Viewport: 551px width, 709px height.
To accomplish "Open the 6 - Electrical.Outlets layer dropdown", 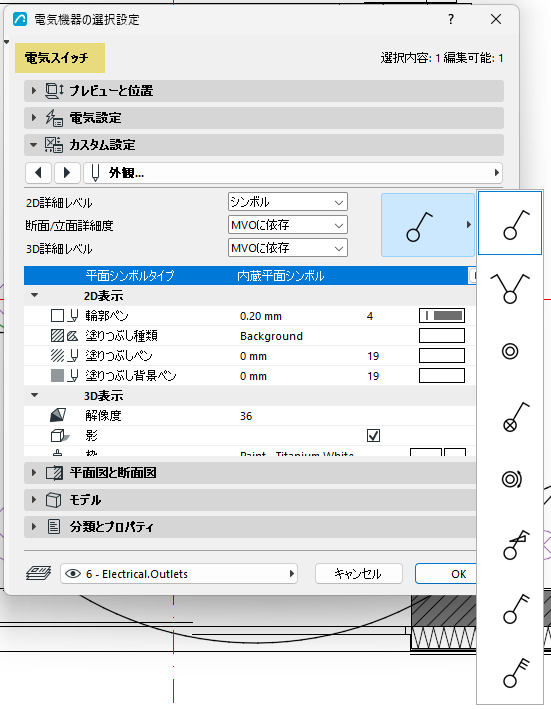I will (x=179, y=574).
